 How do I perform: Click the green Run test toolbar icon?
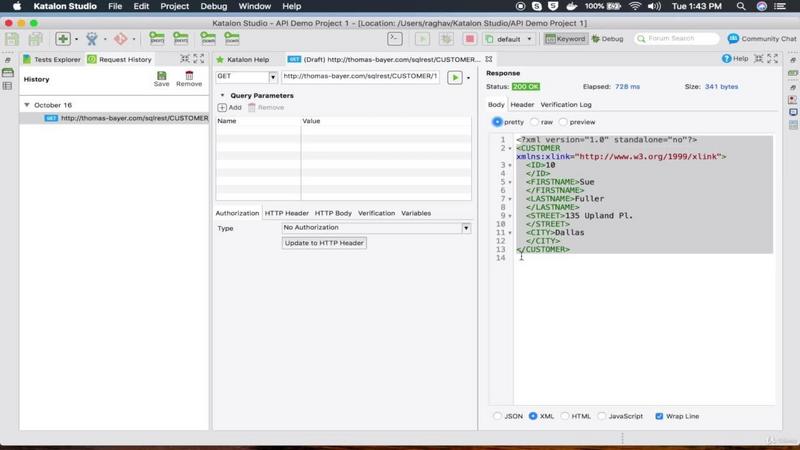[x=422, y=39]
